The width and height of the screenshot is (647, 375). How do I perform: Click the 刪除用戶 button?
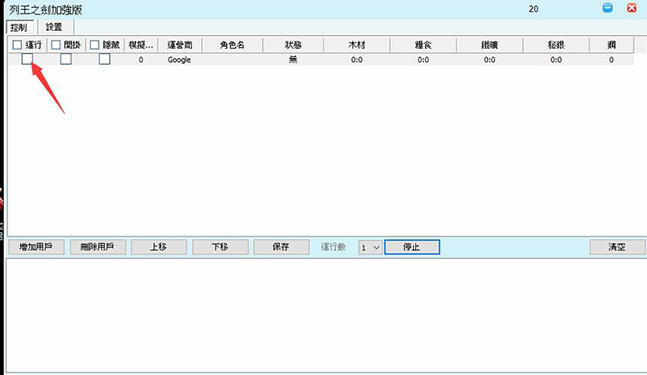coord(98,247)
